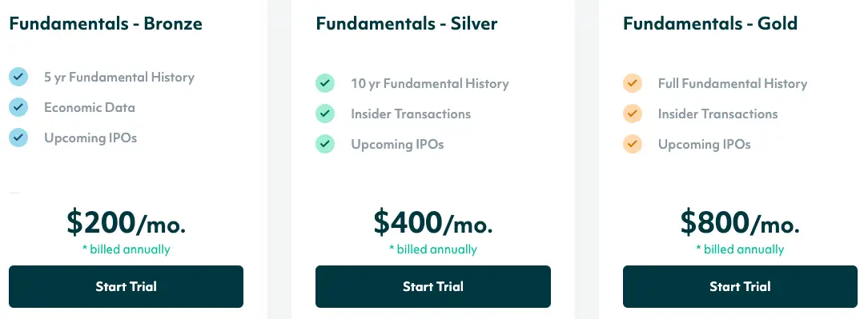
Task: Click the green checkmark next to Silver Insider Transactions
Action: (x=325, y=114)
